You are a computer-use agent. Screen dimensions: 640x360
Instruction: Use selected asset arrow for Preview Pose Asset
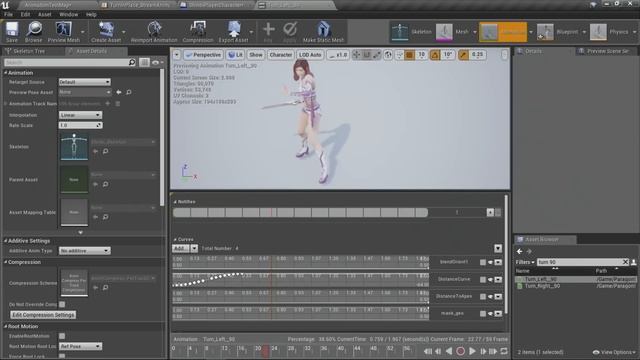(x=119, y=92)
